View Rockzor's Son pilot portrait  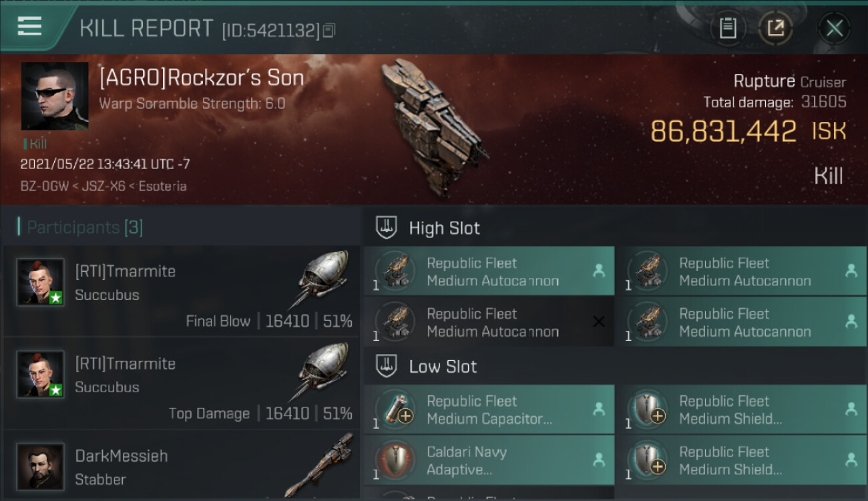[x=55, y=97]
